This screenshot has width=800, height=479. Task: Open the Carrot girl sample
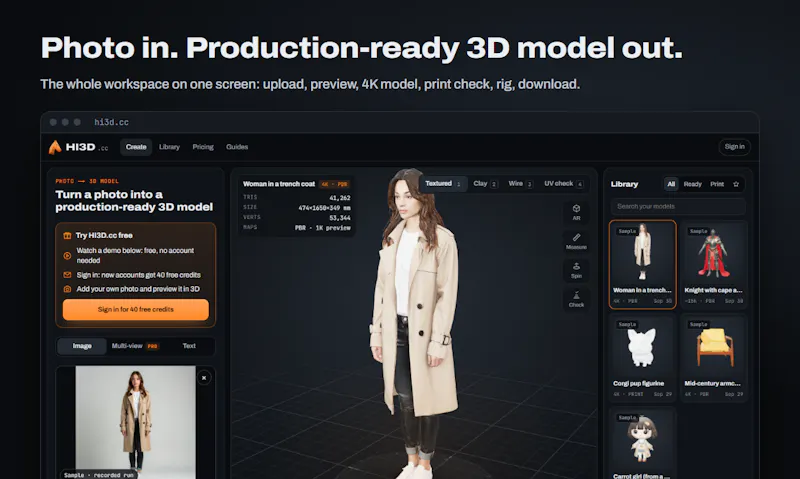point(642,444)
